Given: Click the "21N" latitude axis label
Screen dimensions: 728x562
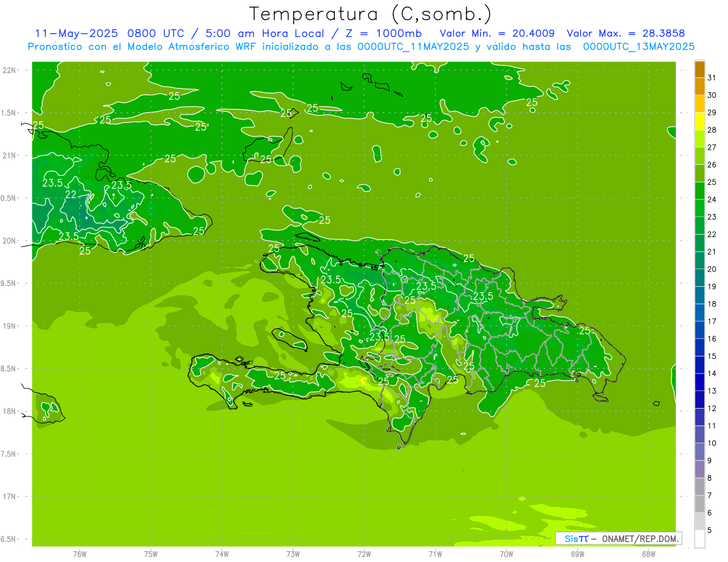Looking at the screenshot, I should (x=10, y=156).
